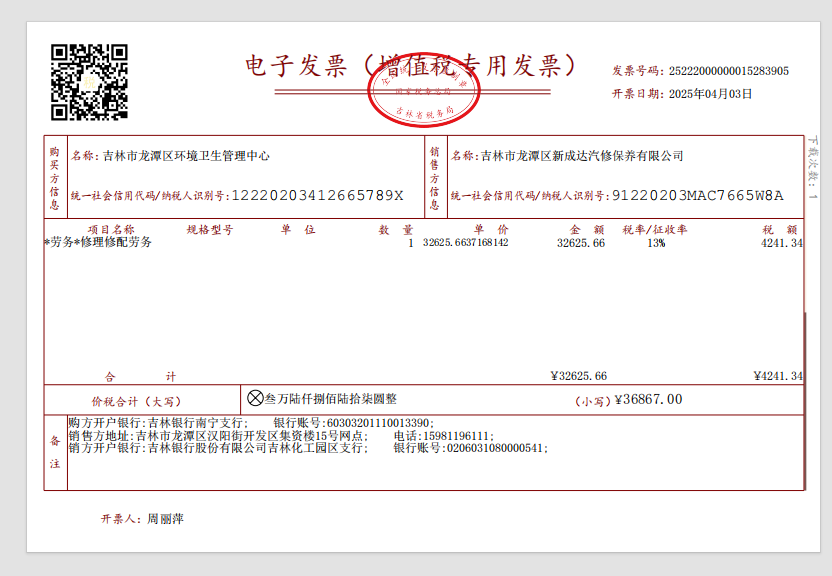Select unit price 32625.6637168142
The image size is (832, 576).
click(x=465, y=243)
